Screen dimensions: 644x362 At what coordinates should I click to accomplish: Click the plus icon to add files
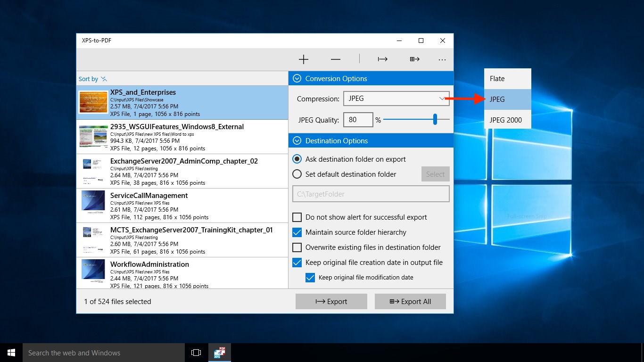[304, 59]
